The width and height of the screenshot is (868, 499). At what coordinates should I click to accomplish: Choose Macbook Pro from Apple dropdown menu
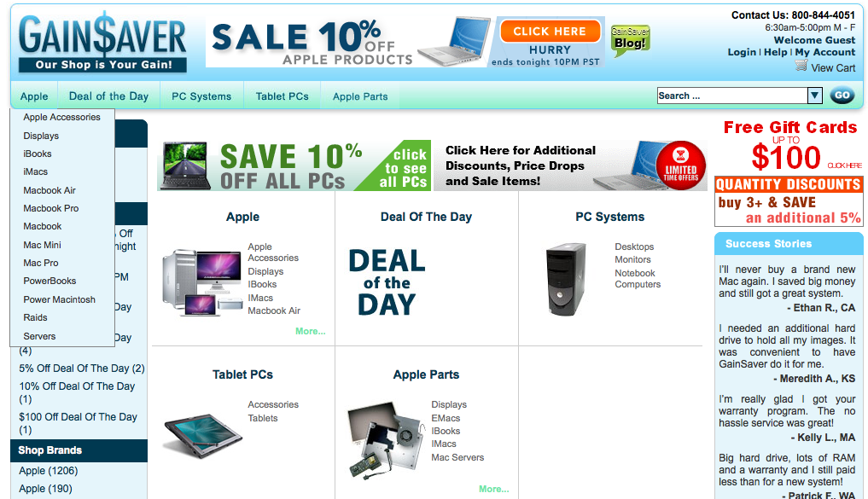tap(51, 208)
